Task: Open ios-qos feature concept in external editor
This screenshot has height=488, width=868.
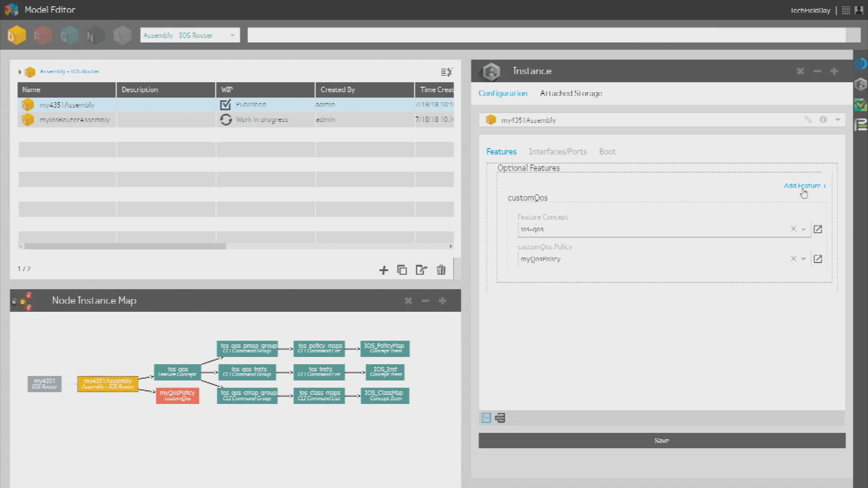Action: pyautogui.click(x=818, y=229)
